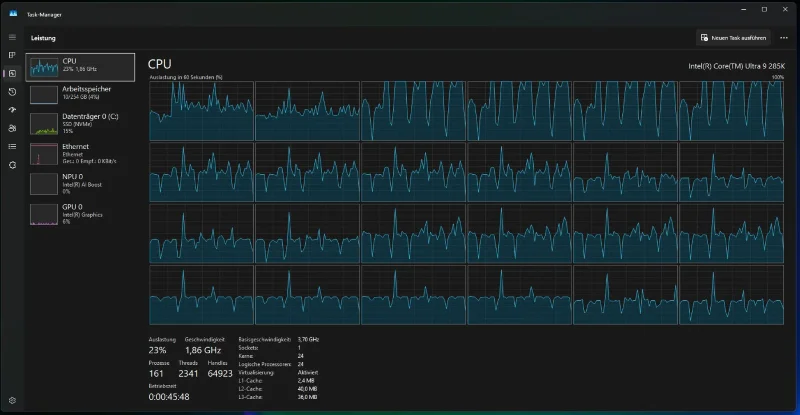Click the 3,70 GHz Basisgeschwindigkeit value
The image size is (800, 415).
click(x=308, y=339)
